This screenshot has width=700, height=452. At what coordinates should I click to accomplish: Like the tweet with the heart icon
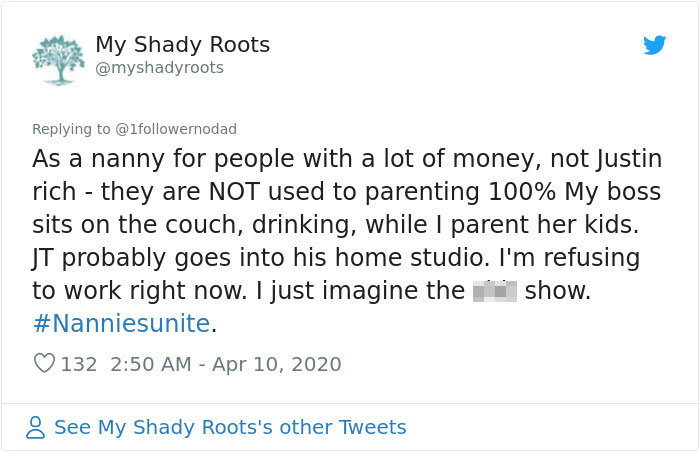coord(44,364)
